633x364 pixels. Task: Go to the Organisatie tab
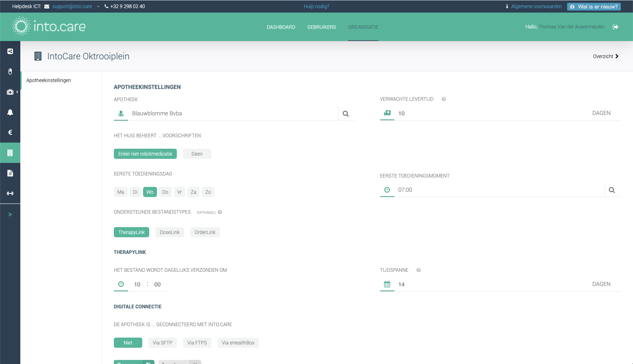(x=363, y=27)
